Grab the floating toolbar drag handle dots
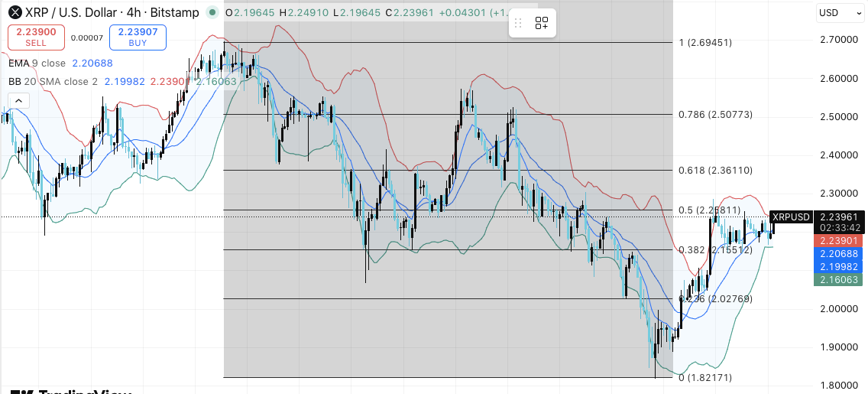The height and width of the screenshot is (394, 868). [518, 23]
